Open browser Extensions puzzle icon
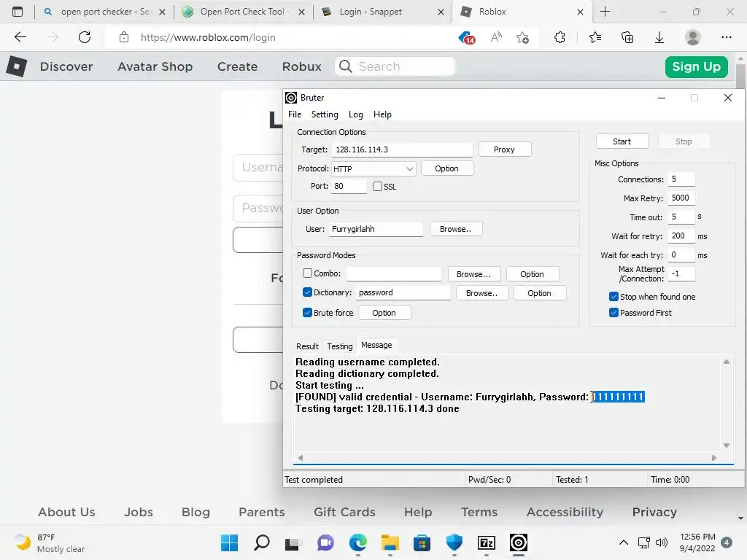Viewport: 747px width, 560px height. (560, 37)
